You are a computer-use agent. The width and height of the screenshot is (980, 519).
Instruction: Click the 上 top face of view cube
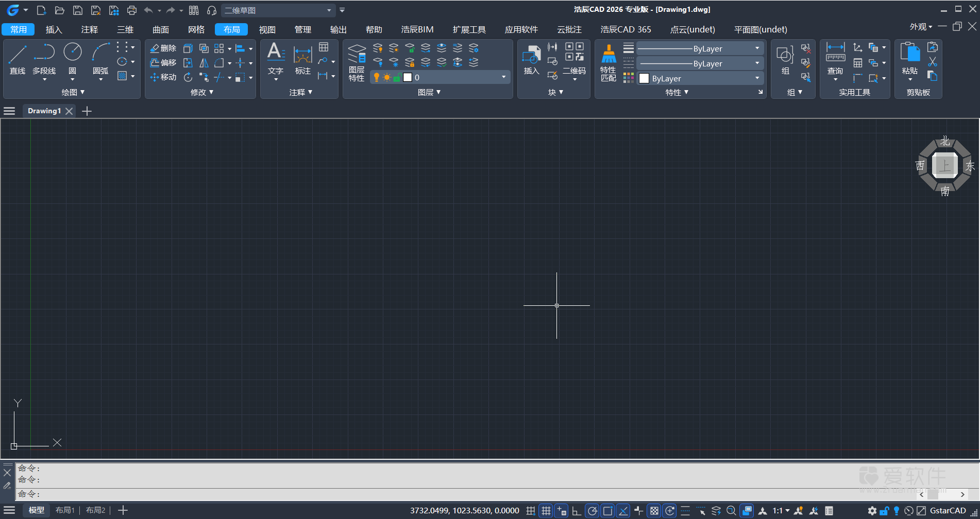(x=945, y=166)
